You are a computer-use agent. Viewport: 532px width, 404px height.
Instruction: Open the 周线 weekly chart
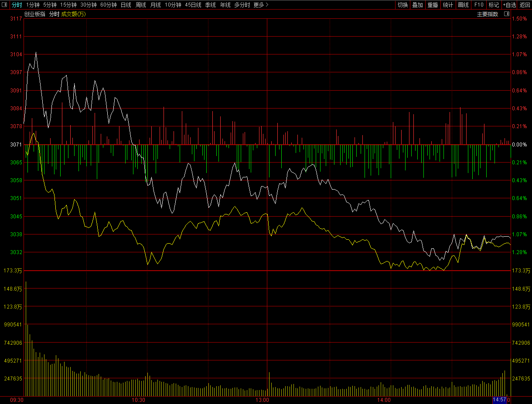(140, 5)
